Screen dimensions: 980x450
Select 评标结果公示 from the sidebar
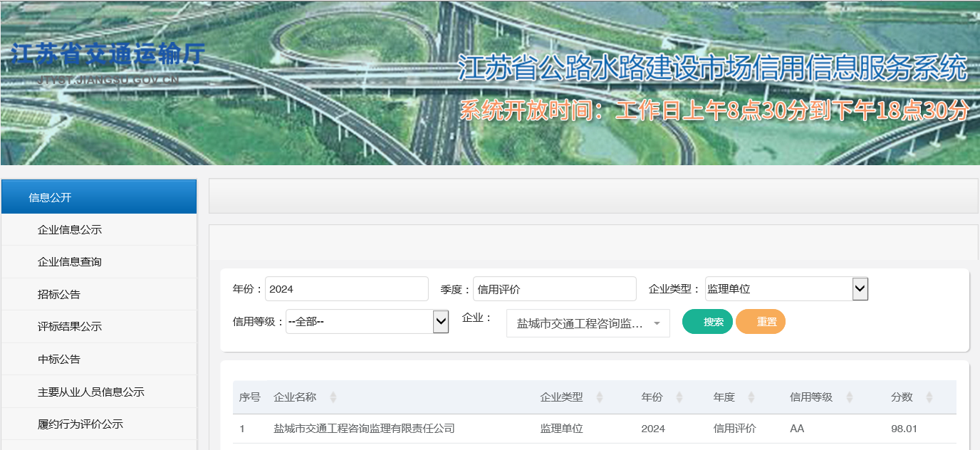click(70, 327)
